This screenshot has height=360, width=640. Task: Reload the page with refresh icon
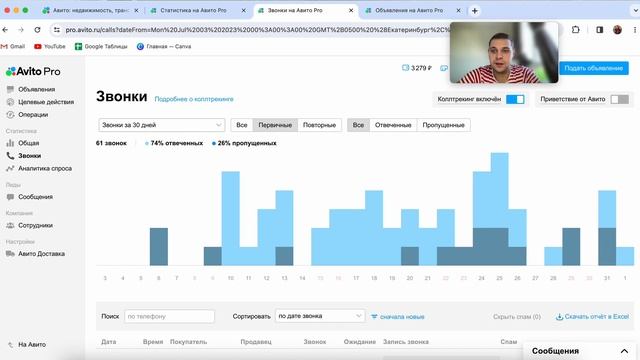[37, 30]
